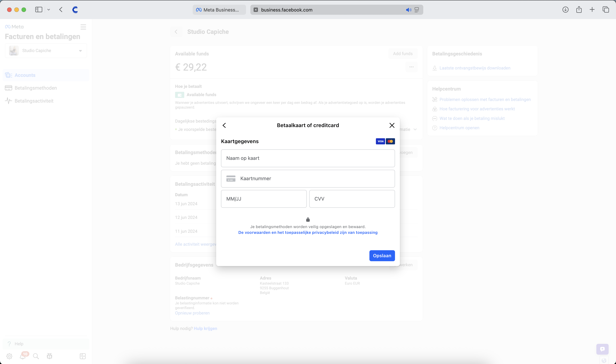
Task: Click the bug report icon
Action: [x=50, y=356]
